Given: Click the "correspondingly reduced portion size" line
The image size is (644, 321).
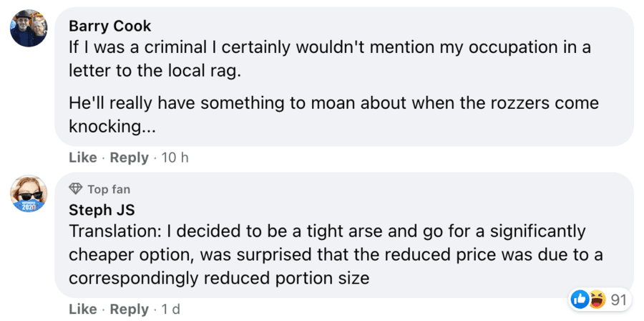Looking at the screenshot, I should coord(218,277).
